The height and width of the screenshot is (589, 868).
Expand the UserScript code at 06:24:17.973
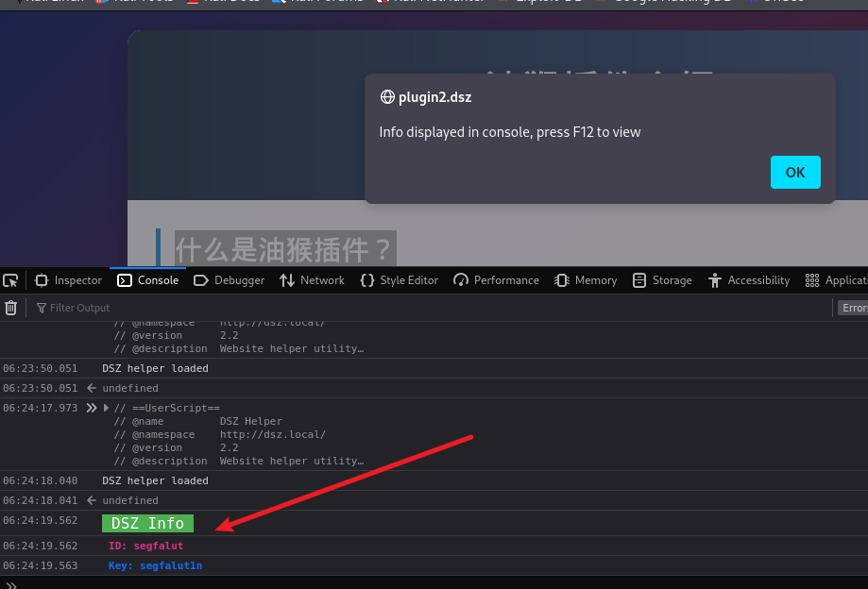pos(106,409)
